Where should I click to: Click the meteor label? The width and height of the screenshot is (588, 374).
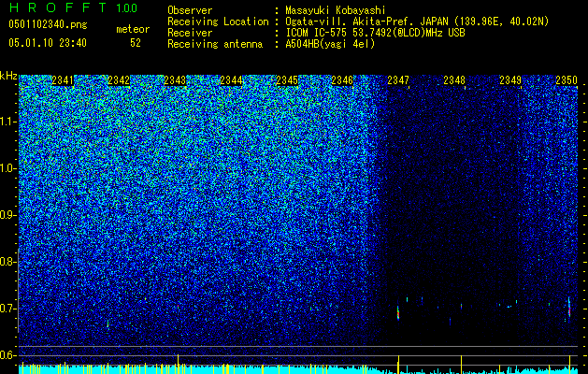(x=133, y=29)
